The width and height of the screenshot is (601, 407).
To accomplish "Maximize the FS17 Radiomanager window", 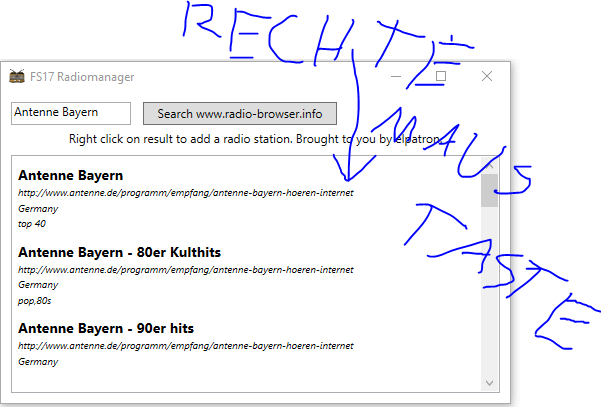I will coord(441,76).
